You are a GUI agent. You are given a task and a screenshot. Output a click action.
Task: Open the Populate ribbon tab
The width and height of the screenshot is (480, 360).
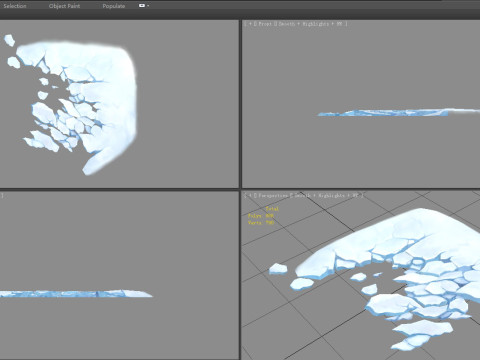pos(114,6)
